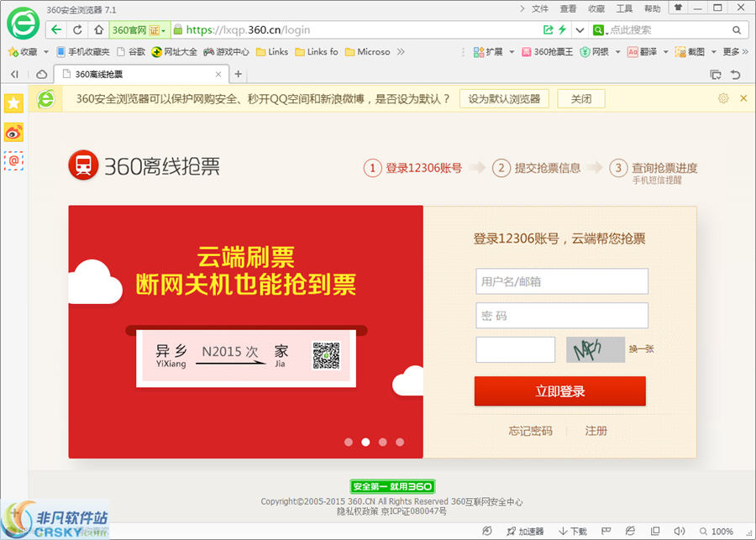Select the fourth banner carousel dot
The width and height of the screenshot is (756, 540).
400,442
